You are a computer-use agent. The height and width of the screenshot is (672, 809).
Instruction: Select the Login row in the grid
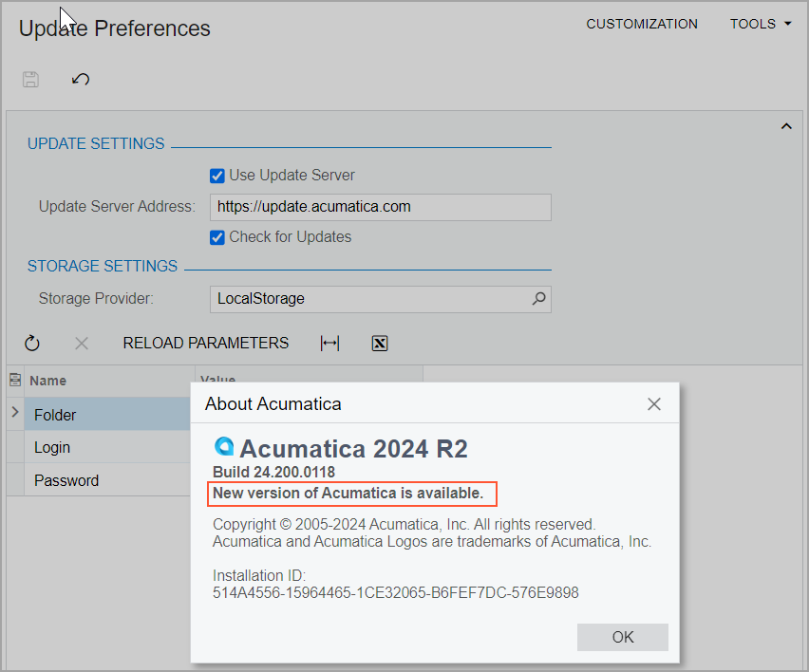pyautogui.click(x=104, y=447)
